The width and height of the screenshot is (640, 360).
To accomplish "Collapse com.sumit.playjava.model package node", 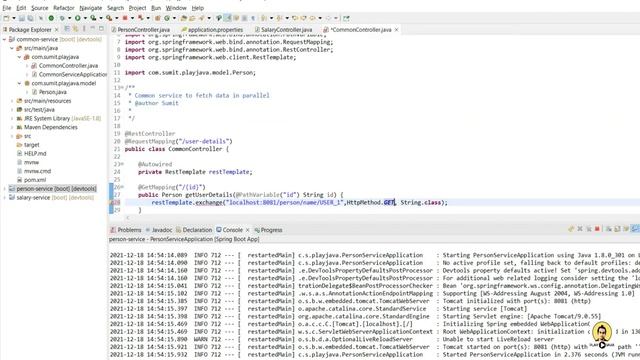I will coord(19,83).
